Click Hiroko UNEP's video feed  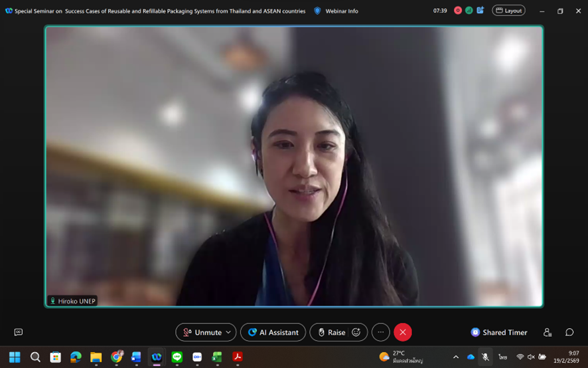(x=294, y=166)
